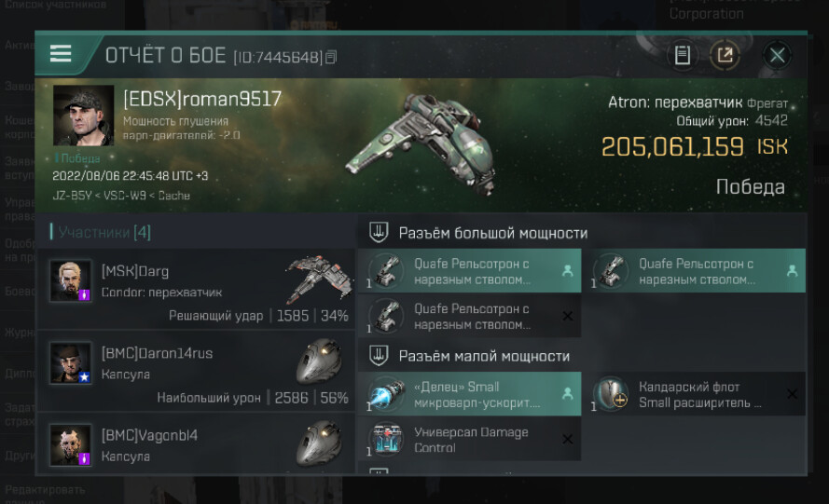Image resolution: width=829 pixels, height=504 pixels.
Task: Select Универсал Damage Control module
Action: pyautogui.click(x=469, y=439)
